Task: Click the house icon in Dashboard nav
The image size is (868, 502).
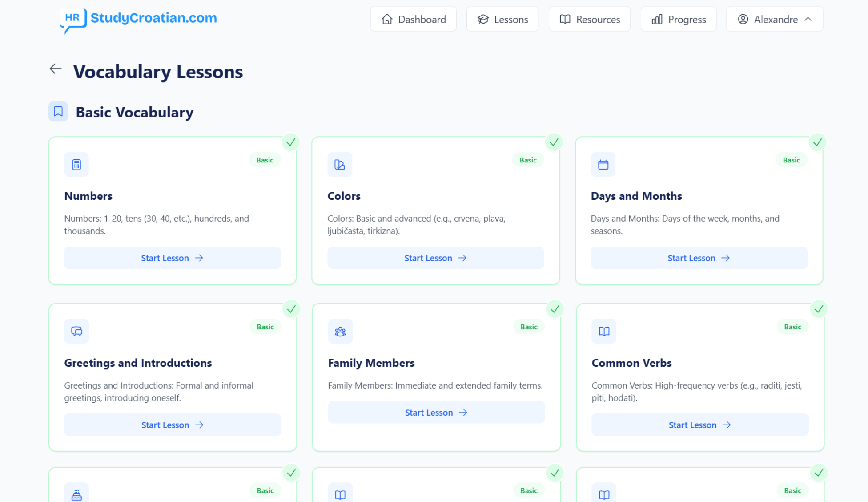Action: point(387,20)
